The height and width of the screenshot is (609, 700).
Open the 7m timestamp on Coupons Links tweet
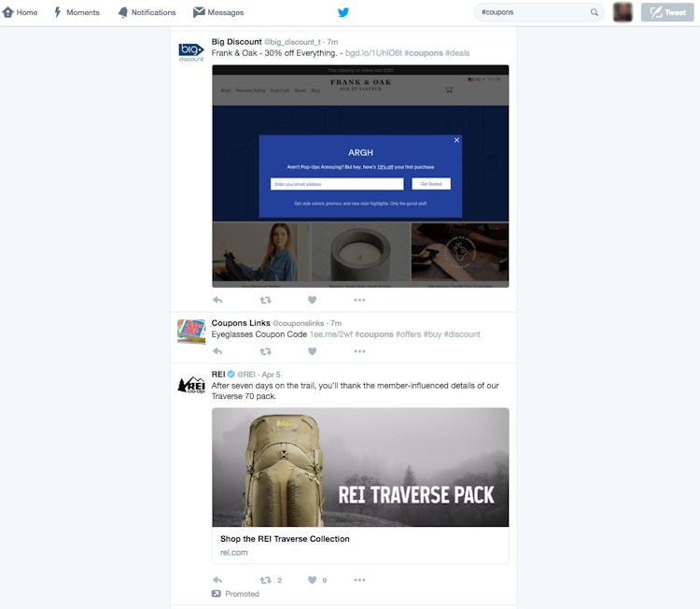(x=336, y=323)
